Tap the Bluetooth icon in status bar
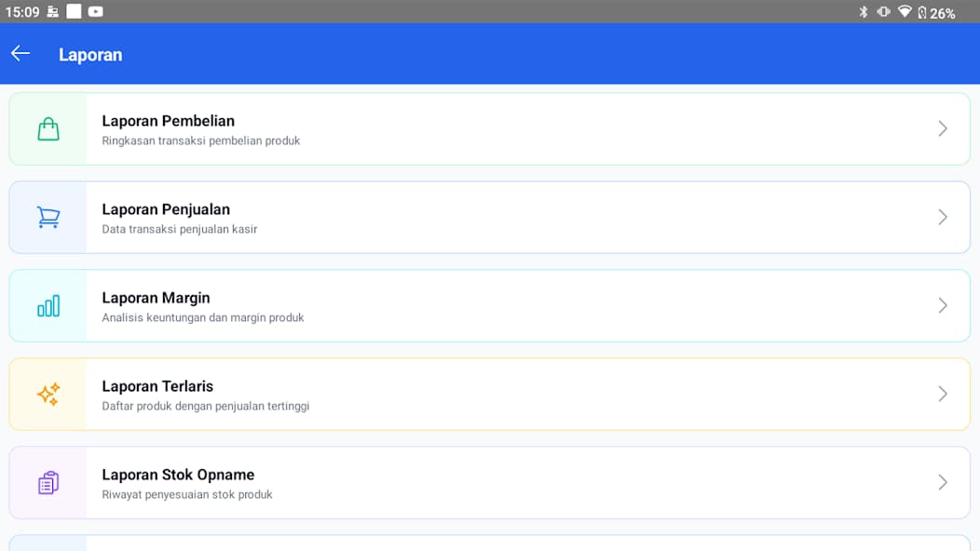980x551 pixels. tap(864, 12)
